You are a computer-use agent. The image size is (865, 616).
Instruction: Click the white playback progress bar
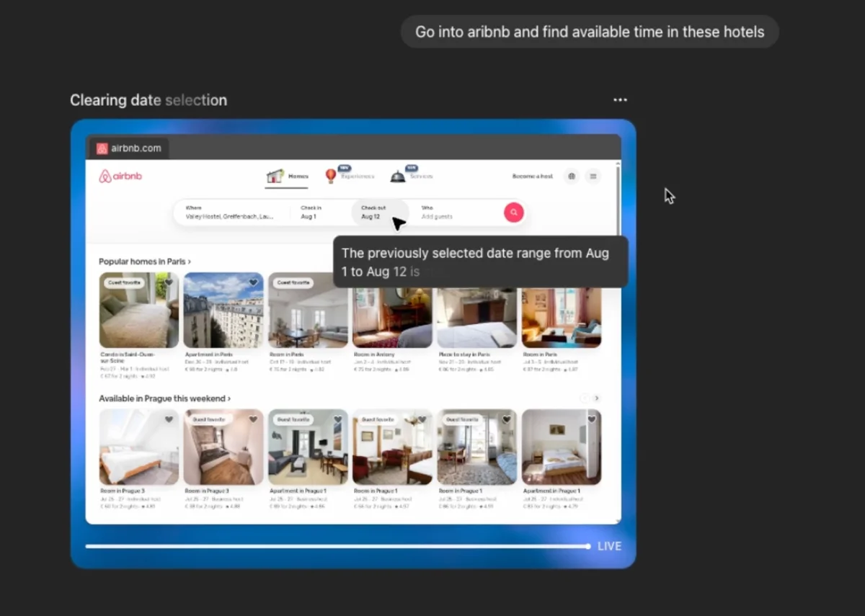click(337, 546)
